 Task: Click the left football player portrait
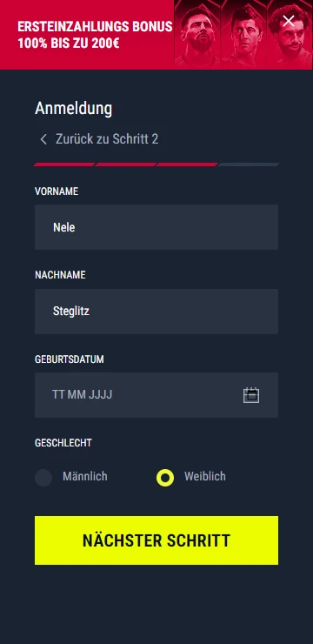pos(197,35)
